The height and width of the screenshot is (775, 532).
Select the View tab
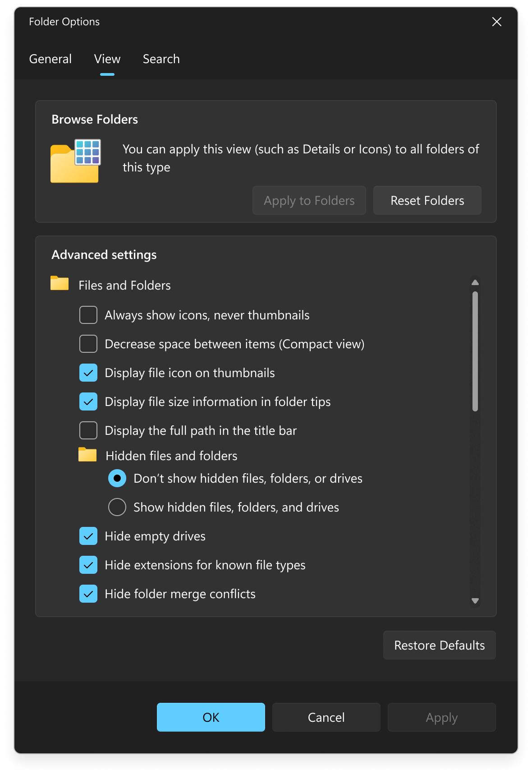click(x=107, y=59)
